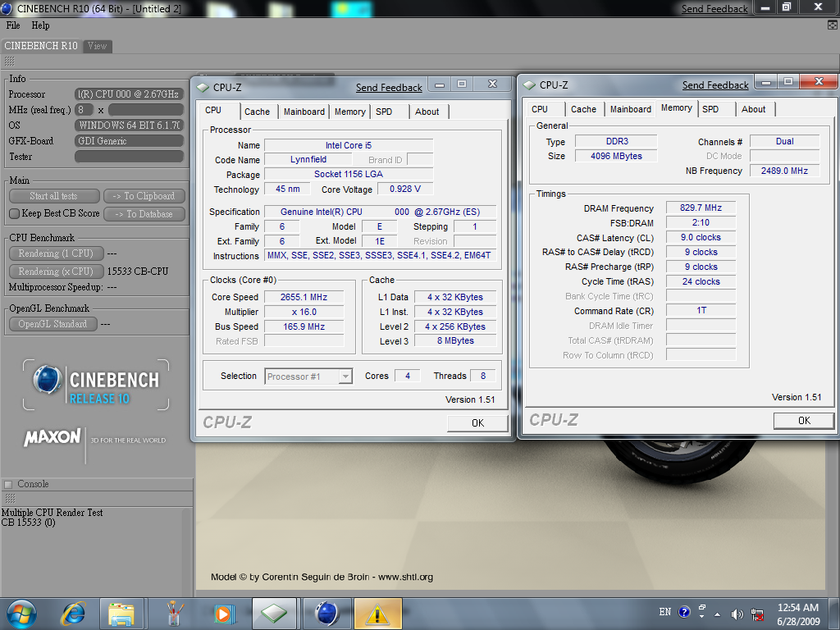The width and height of the screenshot is (840, 630).
Task: Click the To Clipboard button
Action: (144, 196)
